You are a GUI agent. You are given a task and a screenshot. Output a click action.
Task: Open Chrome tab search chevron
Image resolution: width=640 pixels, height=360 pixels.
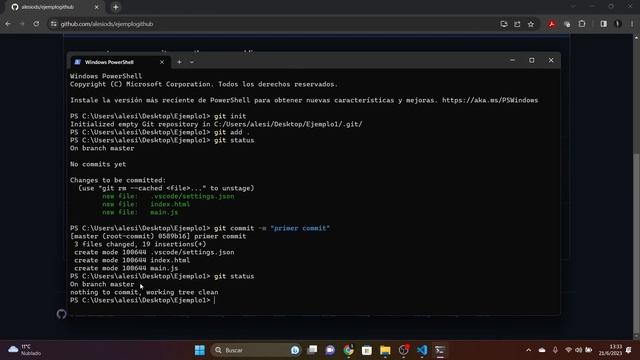pyautogui.click(x=573, y=7)
